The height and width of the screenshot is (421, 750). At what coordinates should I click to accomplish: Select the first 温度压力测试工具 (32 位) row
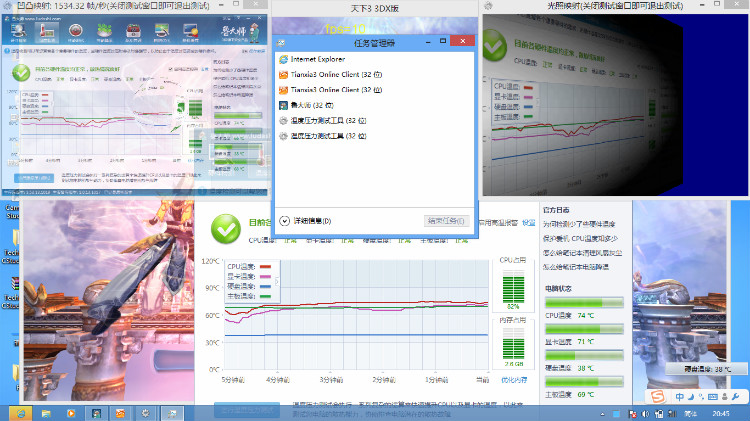point(375,121)
